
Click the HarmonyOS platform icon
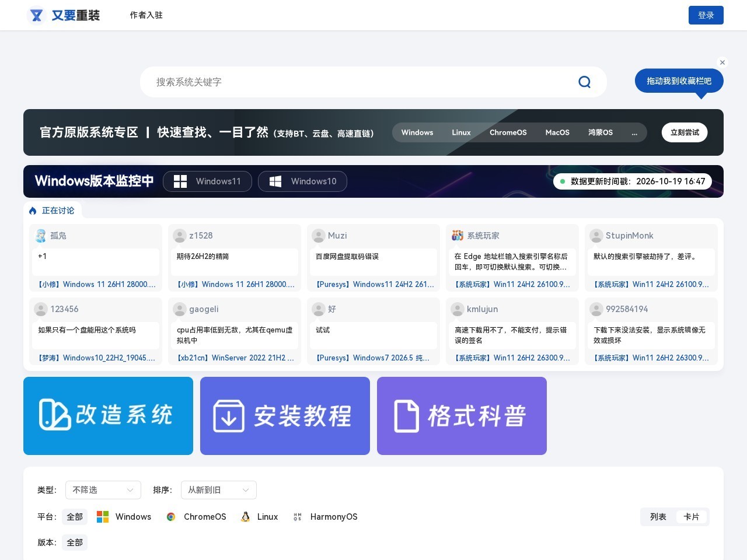pos(298,517)
